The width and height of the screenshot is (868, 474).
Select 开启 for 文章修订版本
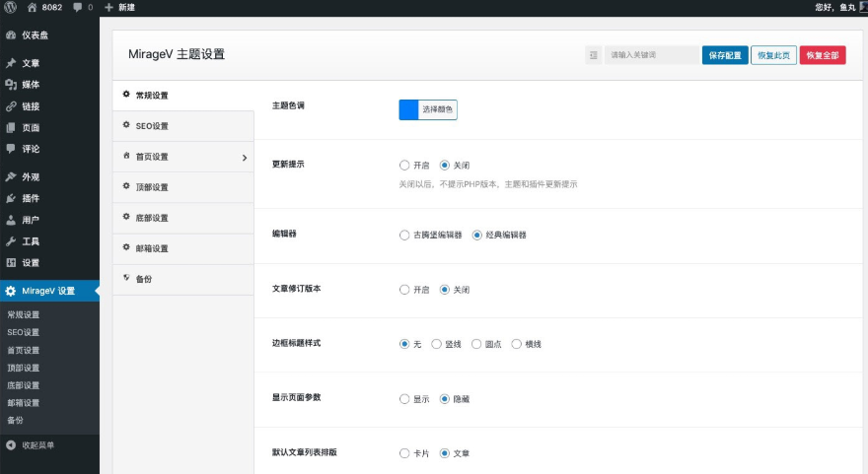point(404,290)
